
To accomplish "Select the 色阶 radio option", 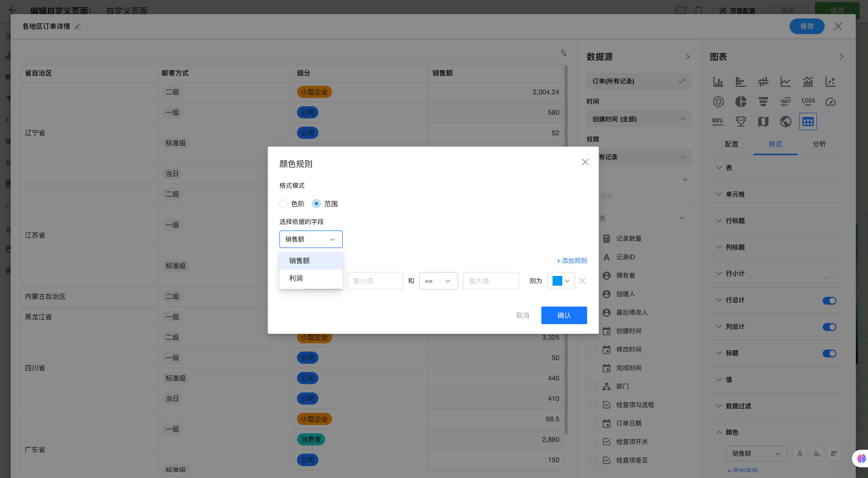I will click(283, 204).
